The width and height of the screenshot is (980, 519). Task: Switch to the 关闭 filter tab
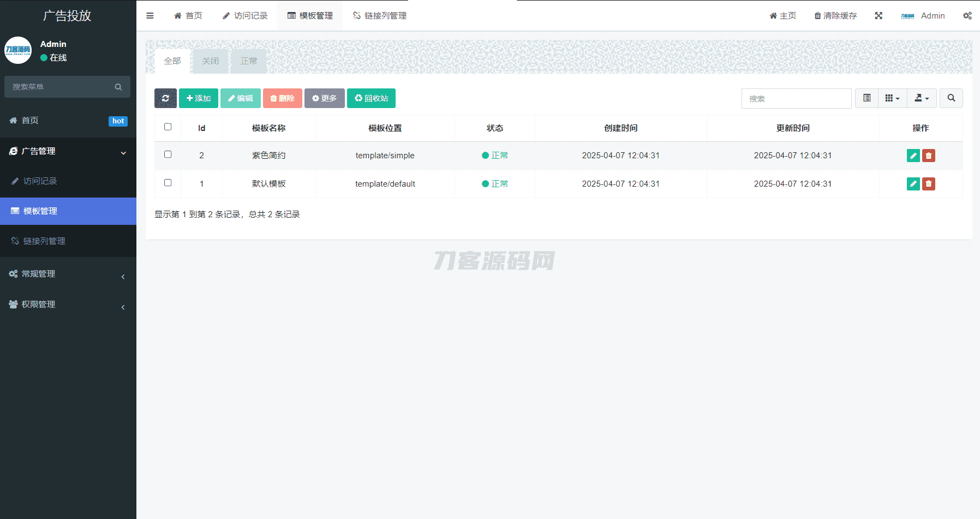pos(210,61)
